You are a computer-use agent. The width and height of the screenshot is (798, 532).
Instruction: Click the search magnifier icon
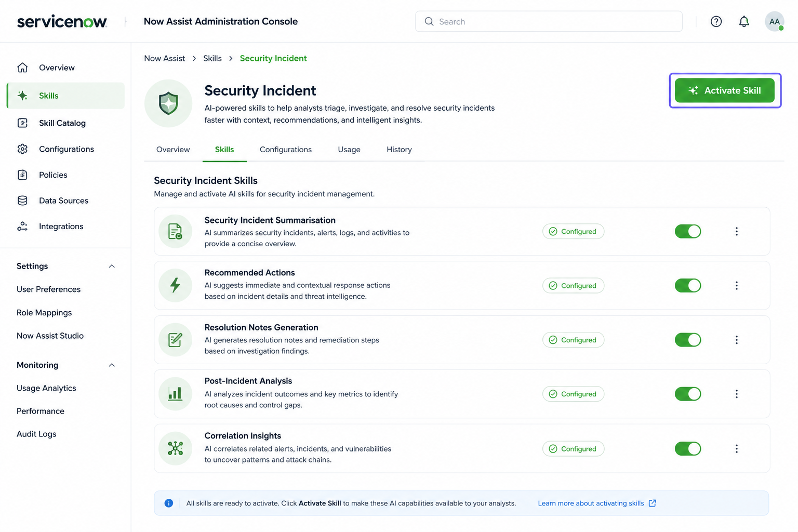coord(429,21)
